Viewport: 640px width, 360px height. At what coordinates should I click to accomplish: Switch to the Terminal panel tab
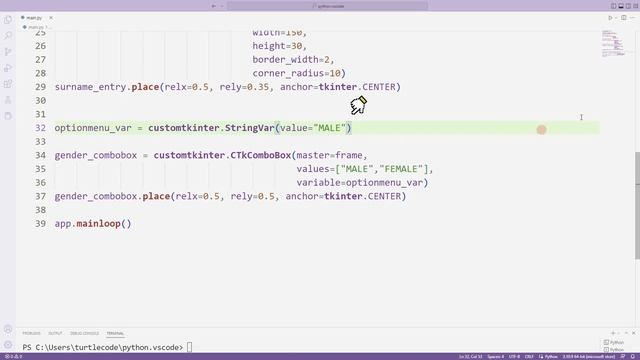115,333
